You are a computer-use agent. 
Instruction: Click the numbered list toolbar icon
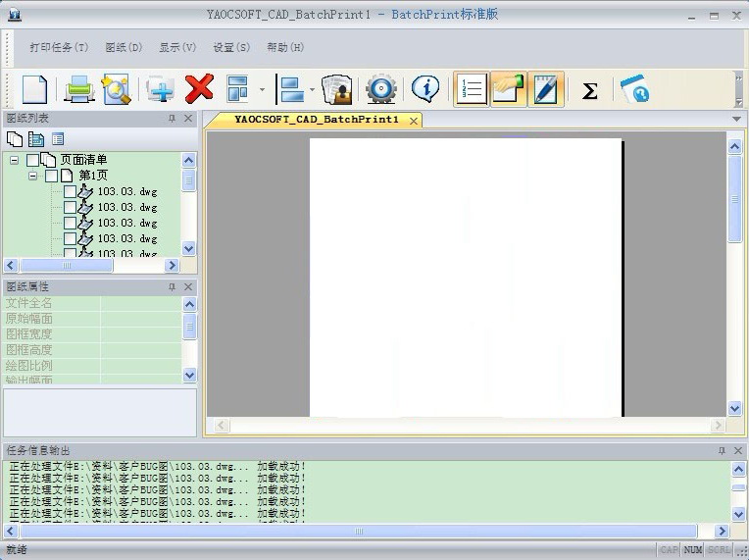click(x=471, y=90)
